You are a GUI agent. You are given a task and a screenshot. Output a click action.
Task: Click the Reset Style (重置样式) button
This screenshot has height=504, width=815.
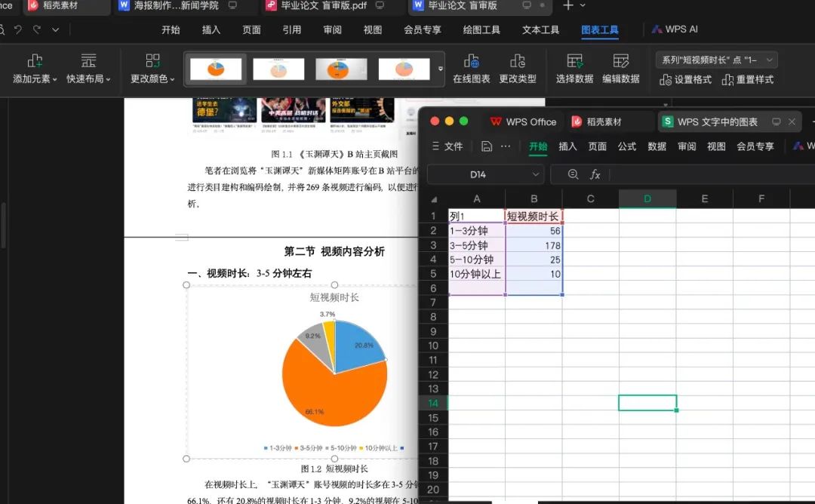[747, 79]
